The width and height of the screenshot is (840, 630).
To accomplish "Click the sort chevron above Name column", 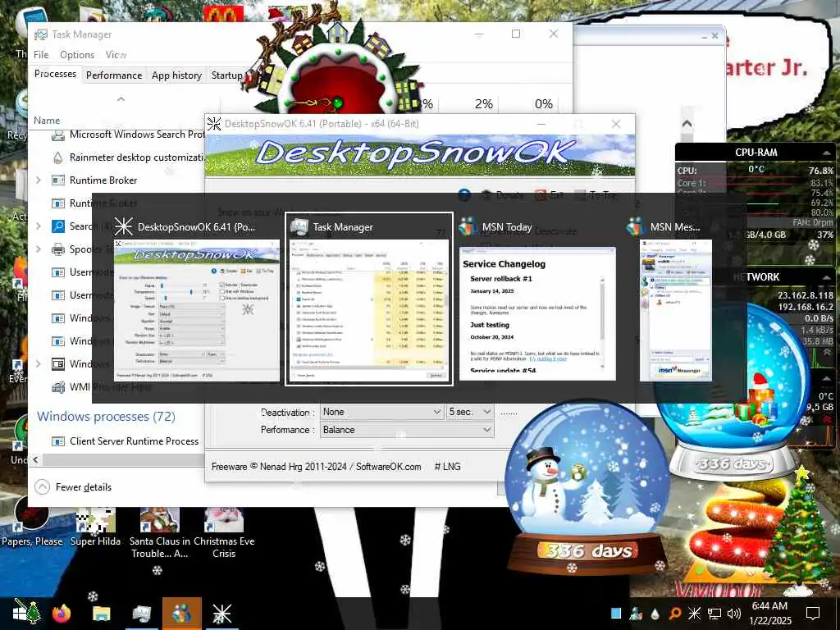I will [121, 99].
